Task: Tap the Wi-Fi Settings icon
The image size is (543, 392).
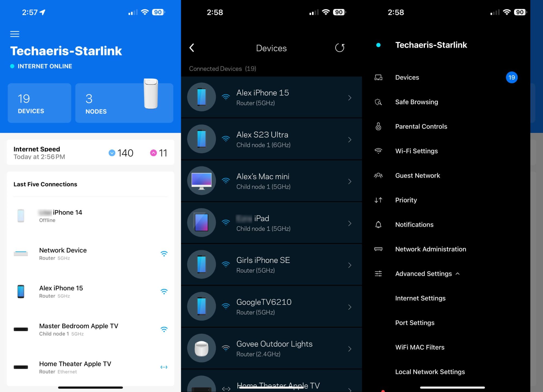Action: tap(378, 151)
